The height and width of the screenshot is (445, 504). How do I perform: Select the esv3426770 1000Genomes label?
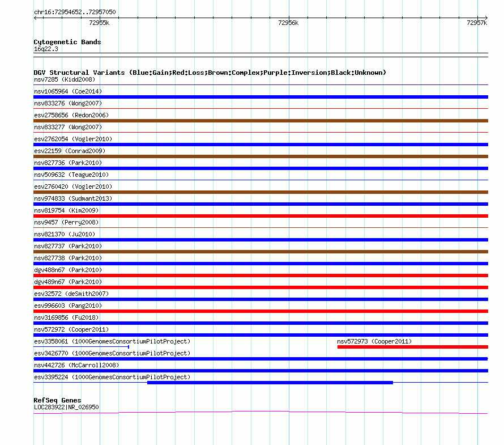[x=112, y=353]
